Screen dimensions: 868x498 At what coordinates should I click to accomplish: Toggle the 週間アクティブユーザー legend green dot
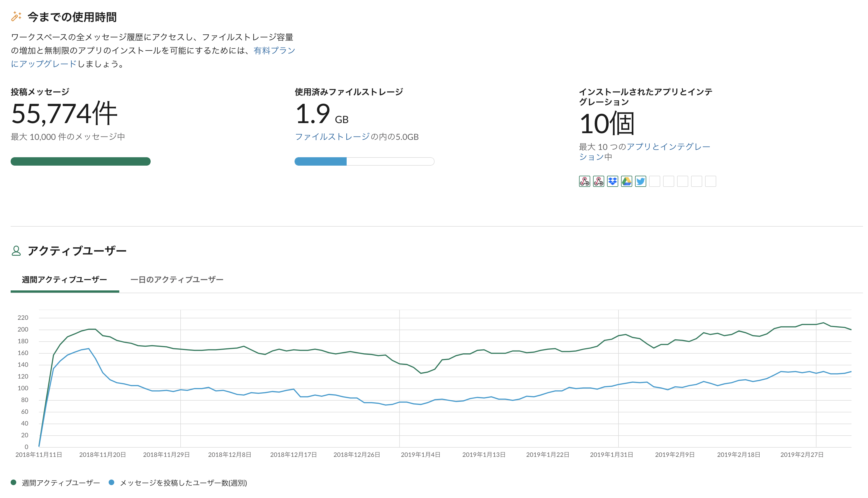point(14,482)
